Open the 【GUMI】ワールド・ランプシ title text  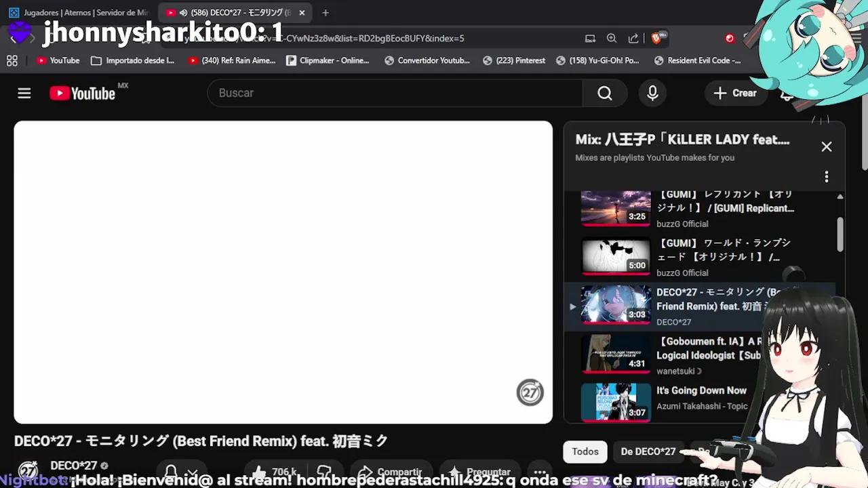tap(724, 249)
